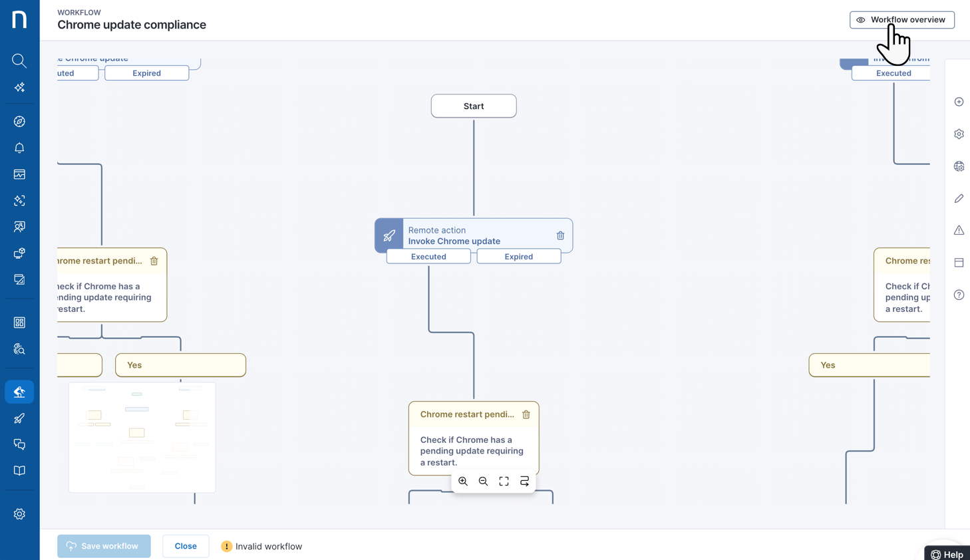970x560 pixels.
Task: Delete the Invoke Chrome update node
Action: (560, 235)
